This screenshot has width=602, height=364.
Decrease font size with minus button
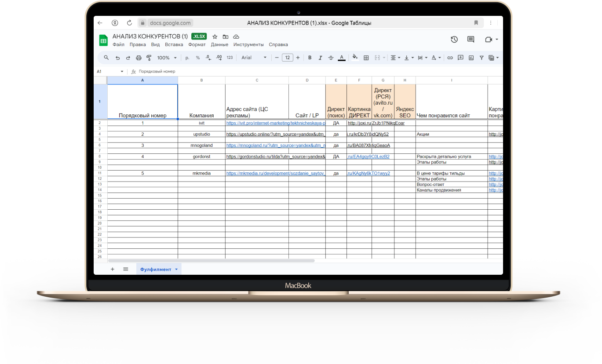[x=277, y=58]
